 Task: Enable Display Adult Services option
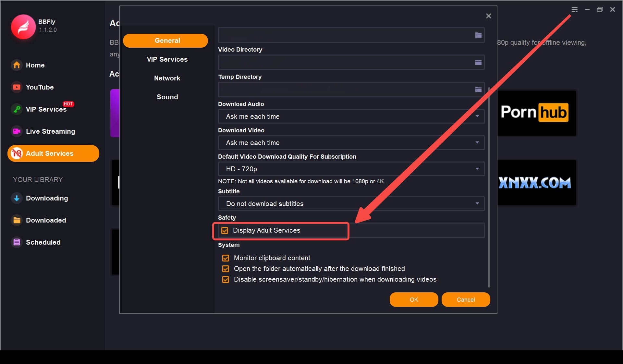[225, 230]
